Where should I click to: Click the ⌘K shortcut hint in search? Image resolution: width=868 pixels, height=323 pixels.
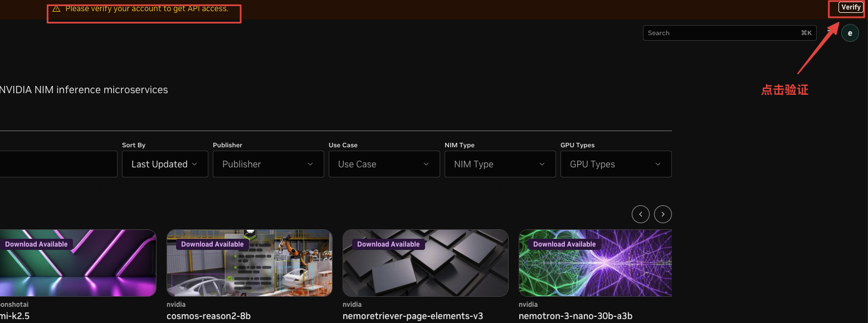[x=806, y=33]
